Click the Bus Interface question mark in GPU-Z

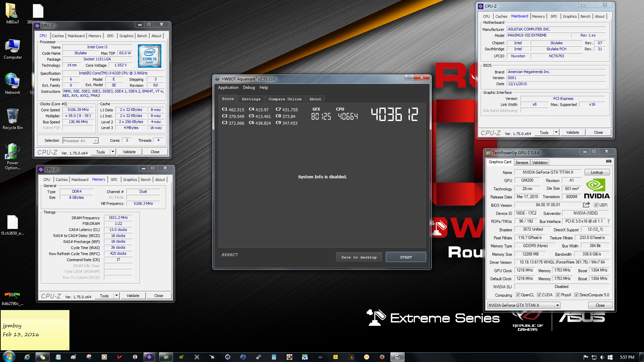click(x=608, y=221)
